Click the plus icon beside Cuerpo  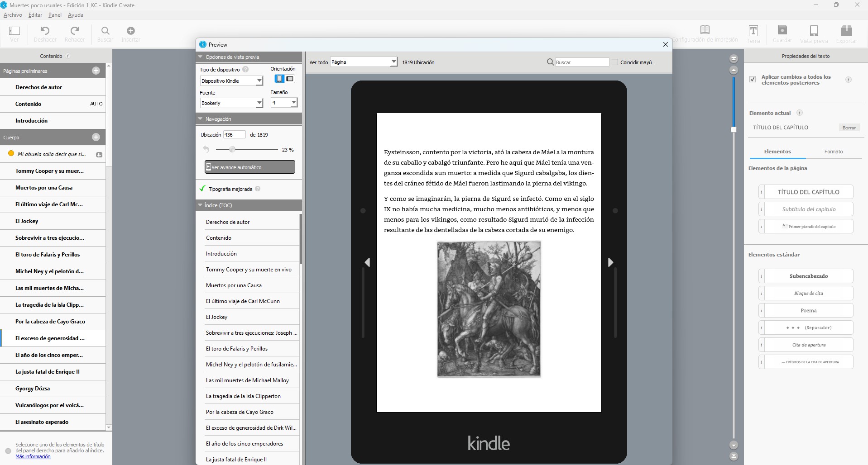point(96,137)
